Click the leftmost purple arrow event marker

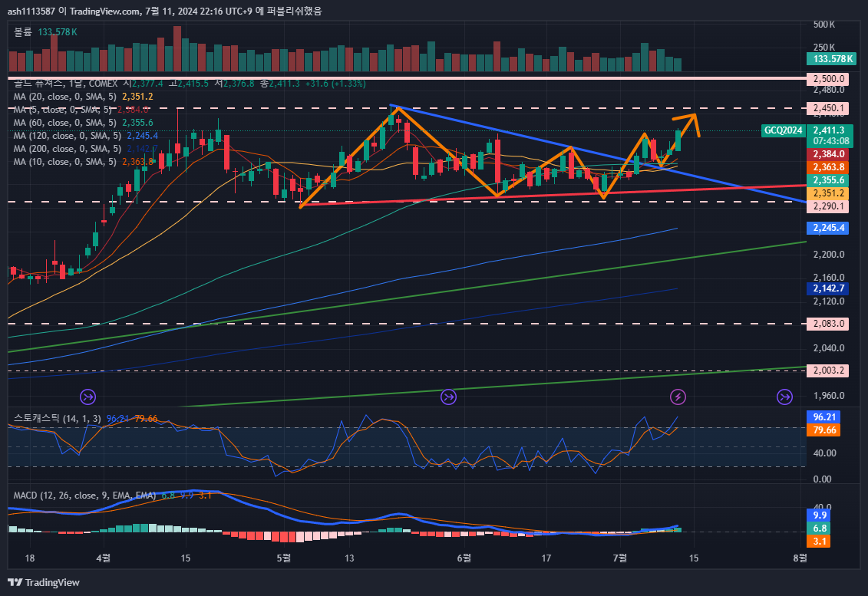click(x=88, y=397)
